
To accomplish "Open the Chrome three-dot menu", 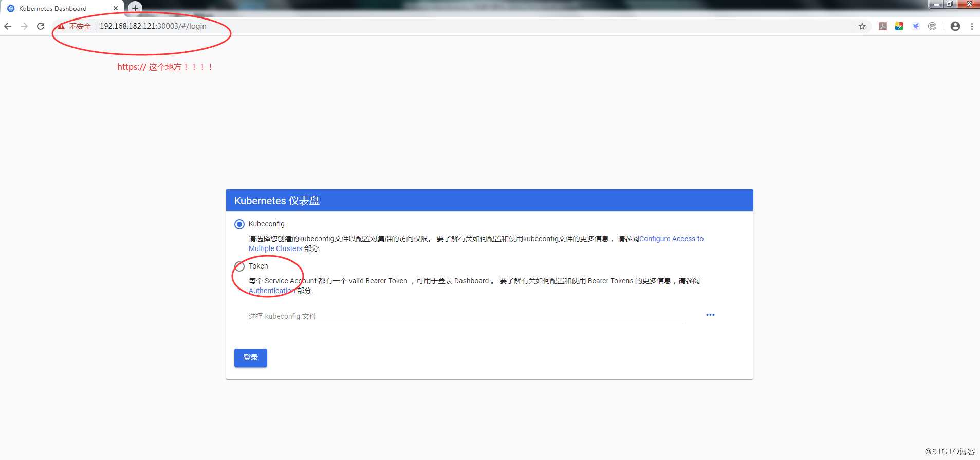I will click(x=972, y=26).
